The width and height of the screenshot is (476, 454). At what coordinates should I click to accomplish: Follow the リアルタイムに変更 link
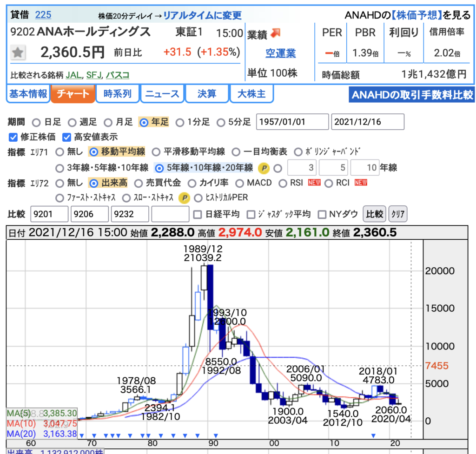coord(203,15)
